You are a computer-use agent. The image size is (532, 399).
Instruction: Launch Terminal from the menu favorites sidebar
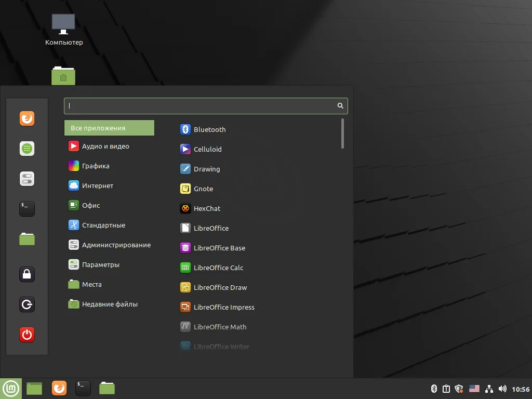click(27, 209)
